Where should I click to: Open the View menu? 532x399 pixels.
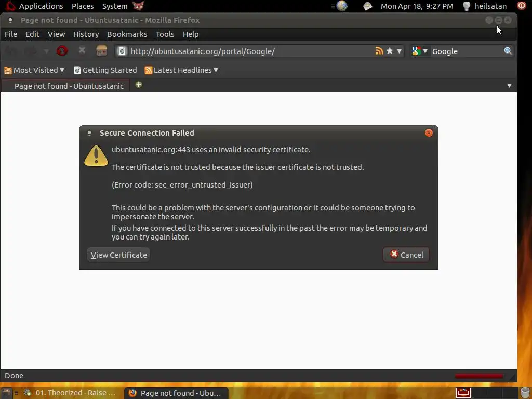pos(56,34)
